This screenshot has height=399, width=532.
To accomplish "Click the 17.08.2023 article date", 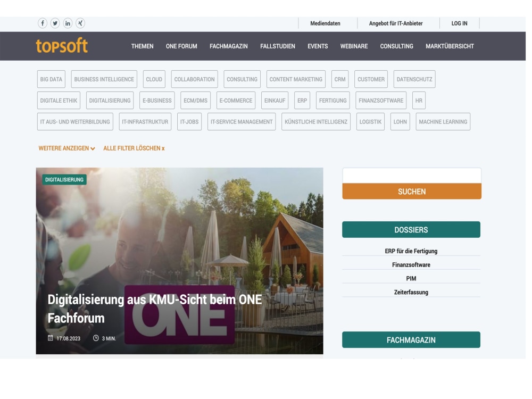I will pyautogui.click(x=64, y=338).
